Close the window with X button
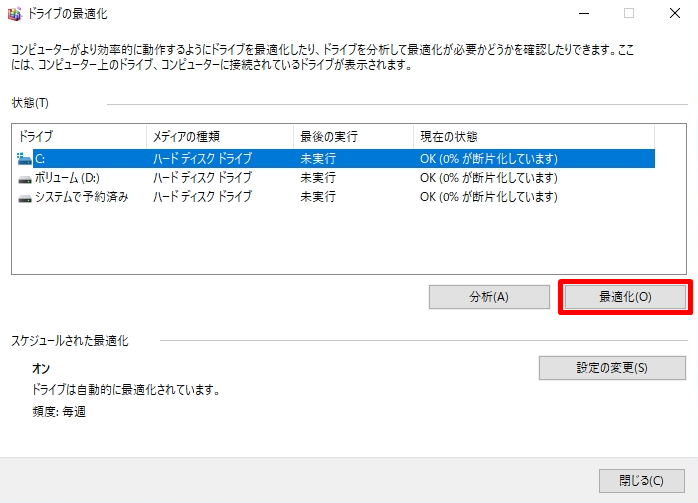 point(675,14)
